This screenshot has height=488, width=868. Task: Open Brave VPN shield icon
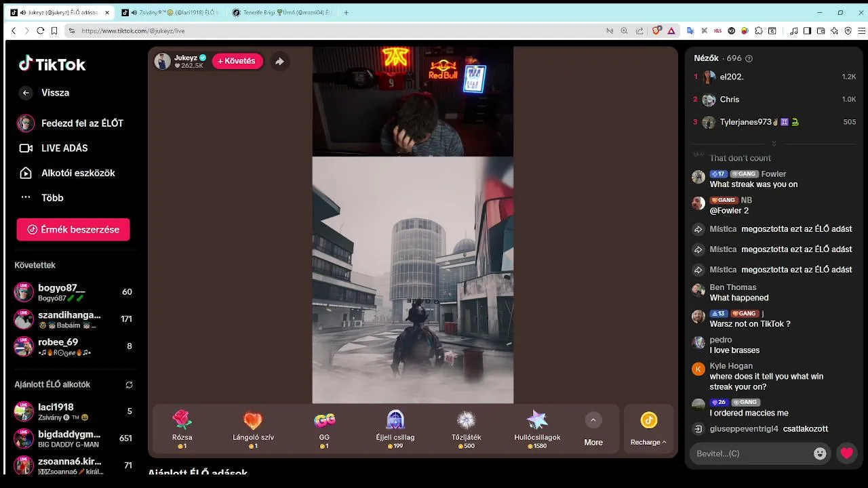(848, 30)
